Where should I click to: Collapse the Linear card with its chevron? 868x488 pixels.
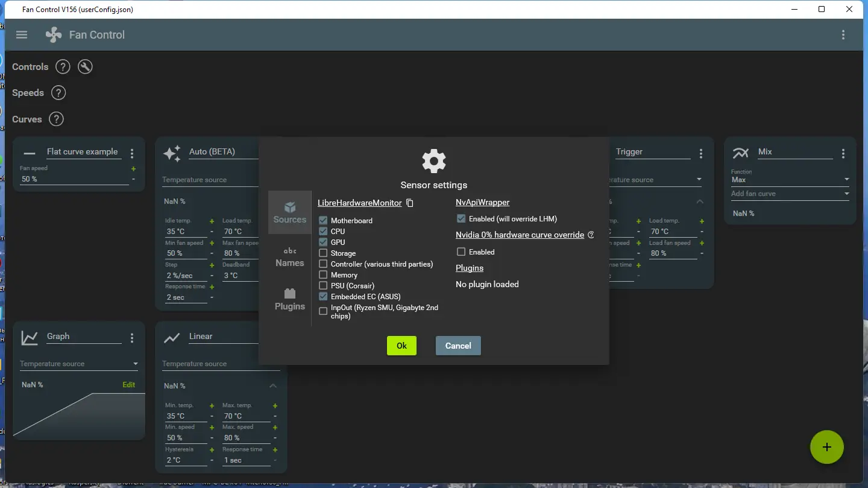coord(273,385)
